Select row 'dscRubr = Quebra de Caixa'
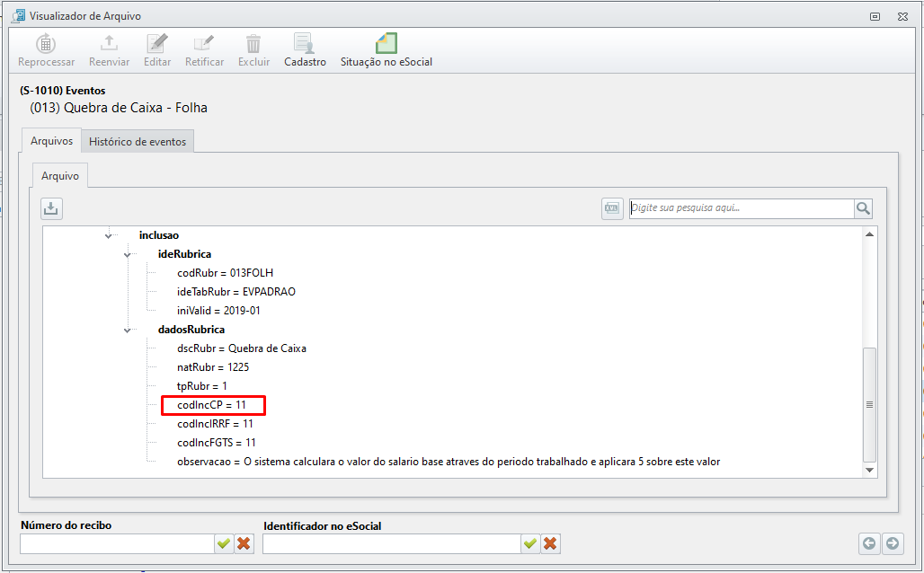 tap(242, 348)
